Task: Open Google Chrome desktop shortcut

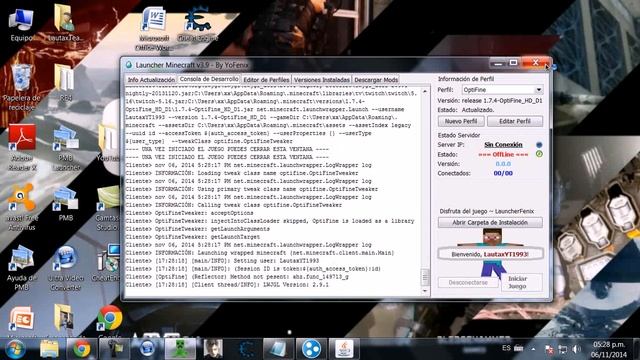Action: click(x=109, y=320)
